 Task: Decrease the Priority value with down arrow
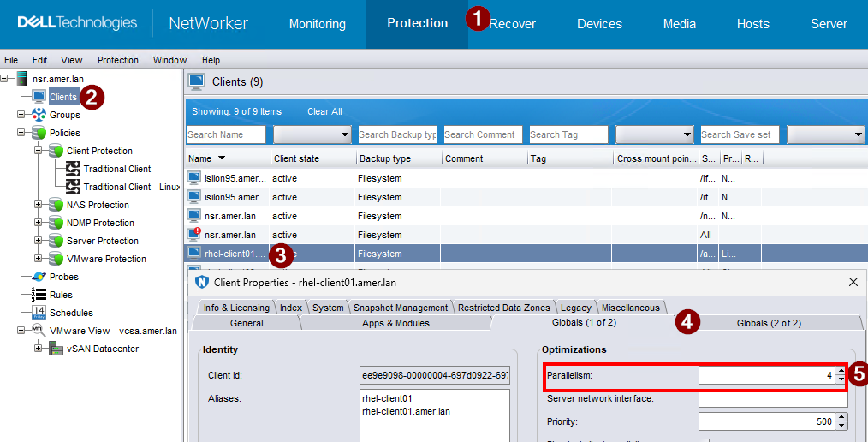coord(841,426)
